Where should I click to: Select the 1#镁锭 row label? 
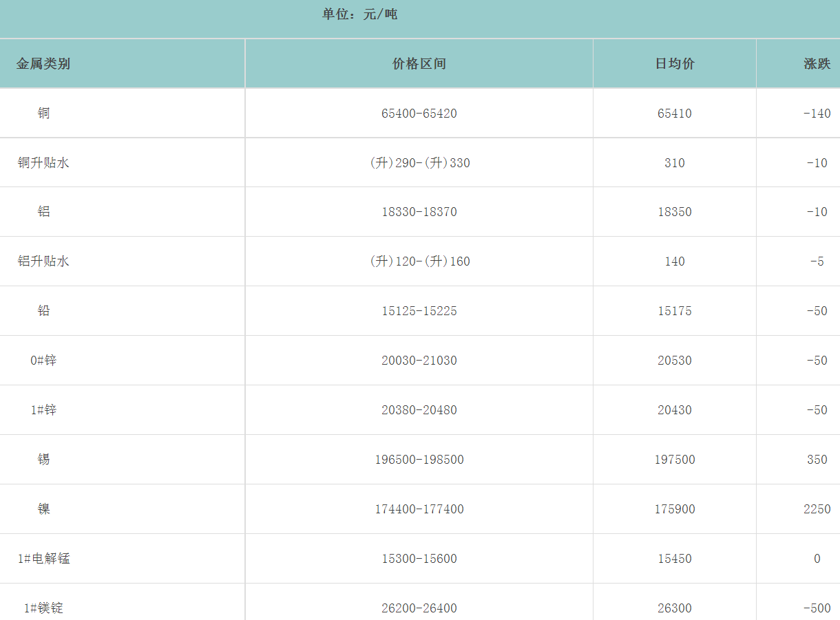[x=43, y=608]
